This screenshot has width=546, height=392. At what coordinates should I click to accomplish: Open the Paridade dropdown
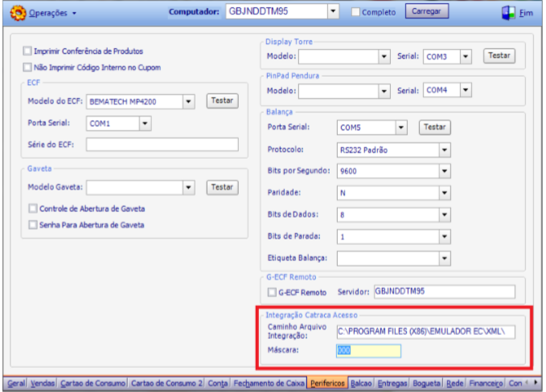(445, 193)
